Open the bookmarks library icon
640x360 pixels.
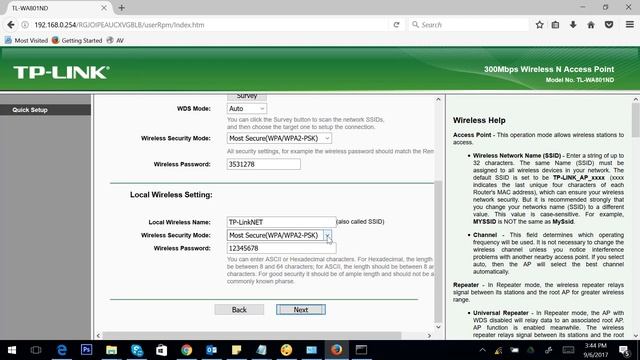point(556,25)
